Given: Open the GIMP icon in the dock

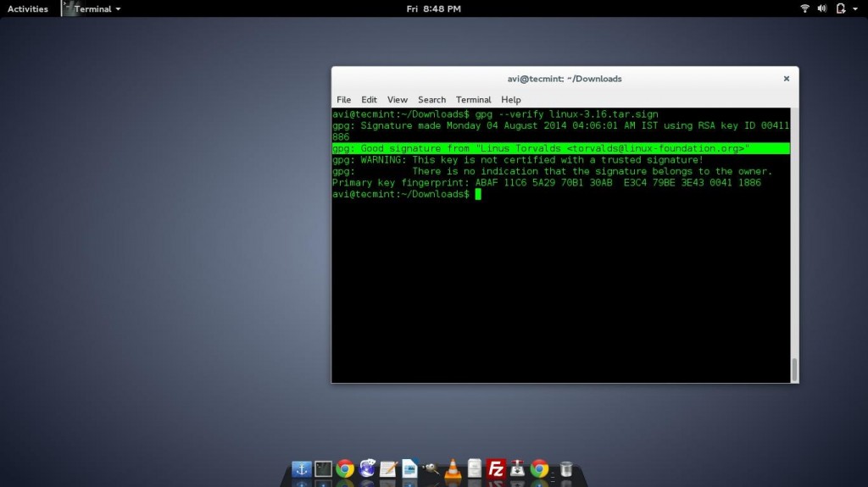Looking at the screenshot, I should tap(431, 468).
